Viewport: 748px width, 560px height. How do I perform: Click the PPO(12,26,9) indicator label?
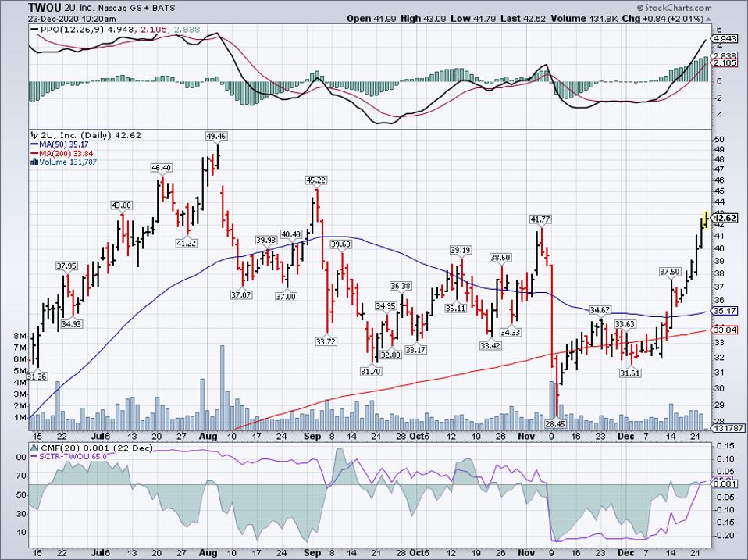[x=73, y=30]
